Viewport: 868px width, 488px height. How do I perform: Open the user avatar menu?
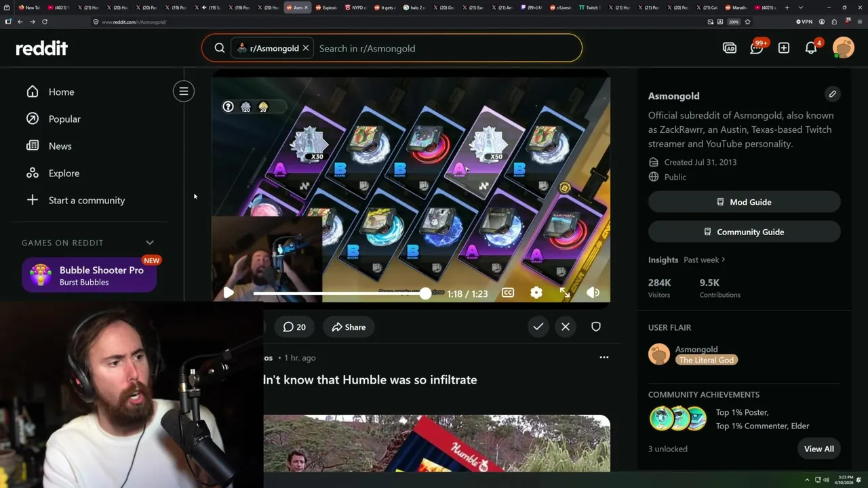point(844,47)
